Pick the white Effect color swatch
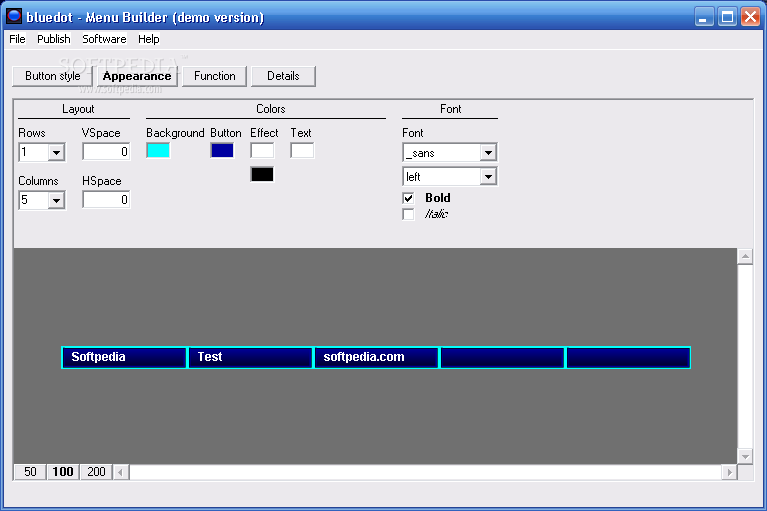This screenshot has height=511, width=767. pyautogui.click(x=262, y=150)
